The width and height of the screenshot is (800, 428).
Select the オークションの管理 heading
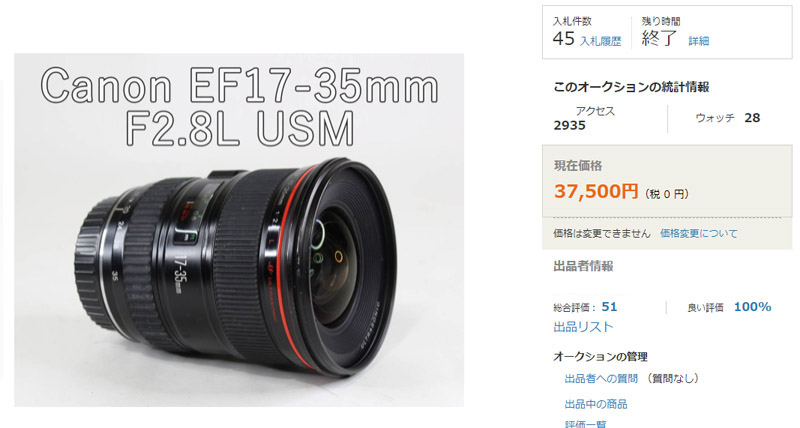(600, 357)
